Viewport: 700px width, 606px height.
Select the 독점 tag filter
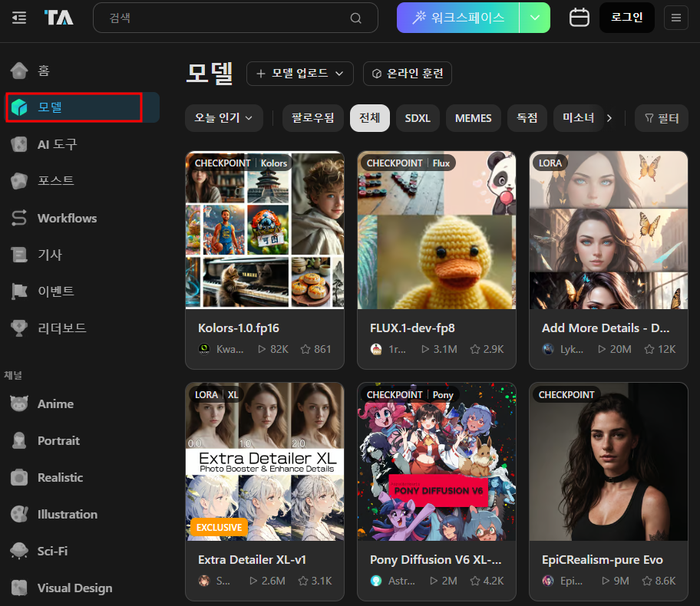tap(527, 118)
